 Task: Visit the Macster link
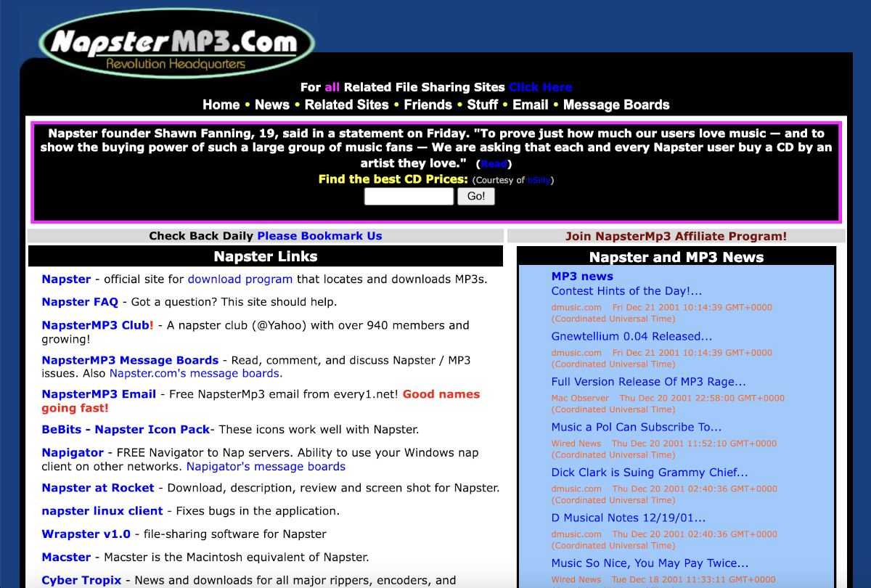tap(66, 558)
